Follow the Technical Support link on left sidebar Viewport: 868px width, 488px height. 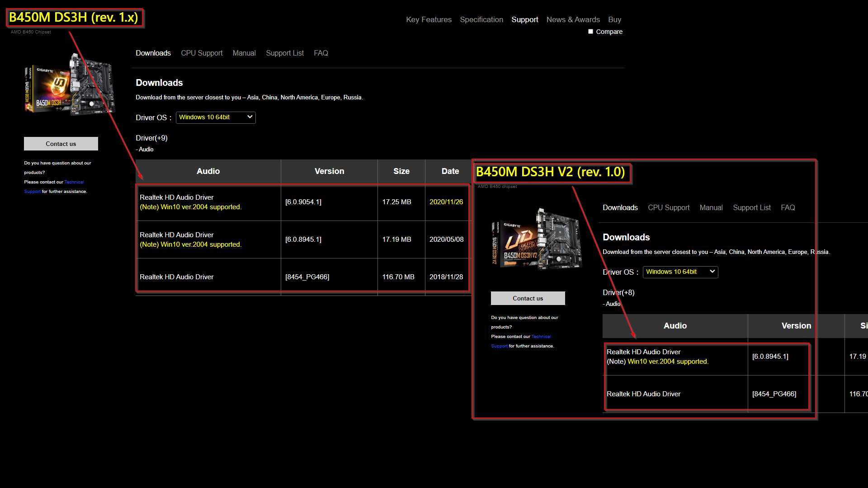click(x=74, y=182)
